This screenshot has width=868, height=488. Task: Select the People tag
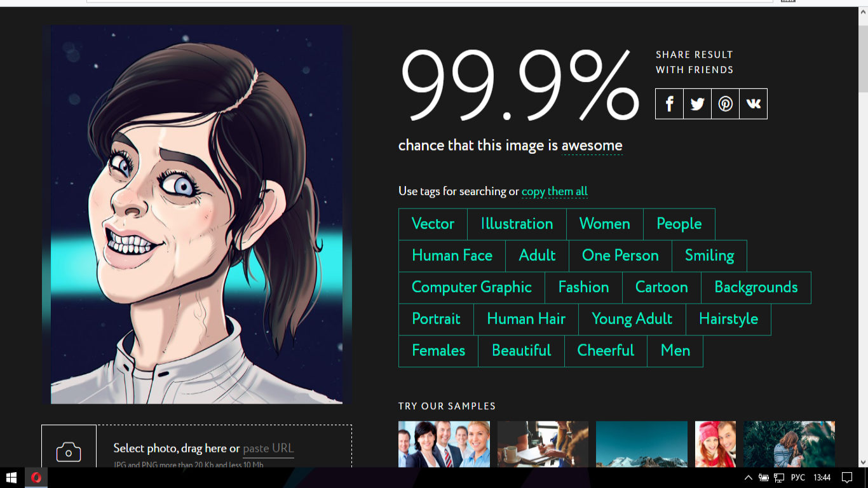(679, 224)
